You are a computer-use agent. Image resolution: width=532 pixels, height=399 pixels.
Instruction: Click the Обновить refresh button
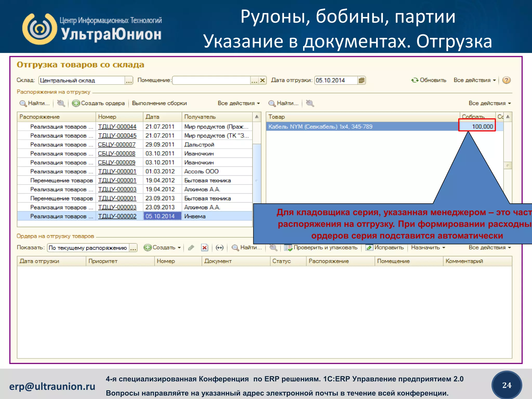point(429,80)
